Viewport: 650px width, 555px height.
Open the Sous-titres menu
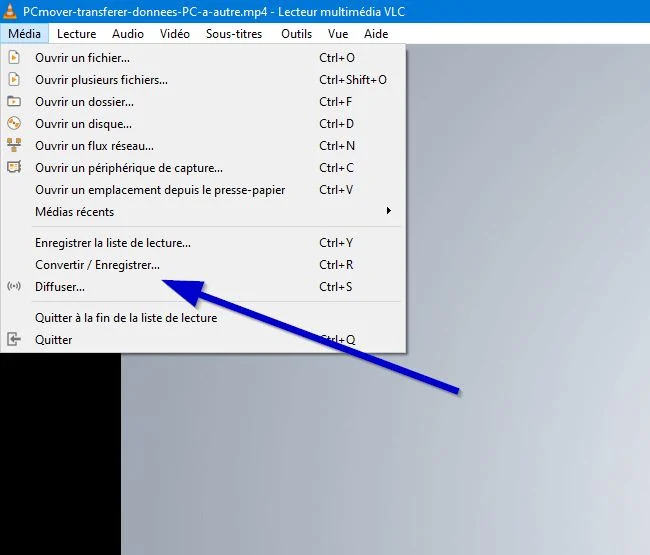(234, 34)
